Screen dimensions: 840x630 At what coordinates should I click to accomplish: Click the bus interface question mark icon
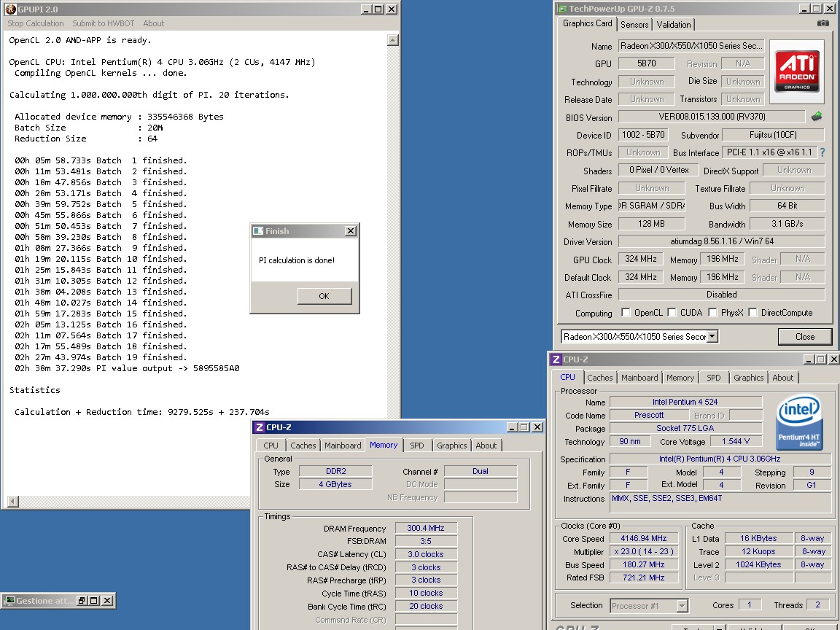coord(822,152)
